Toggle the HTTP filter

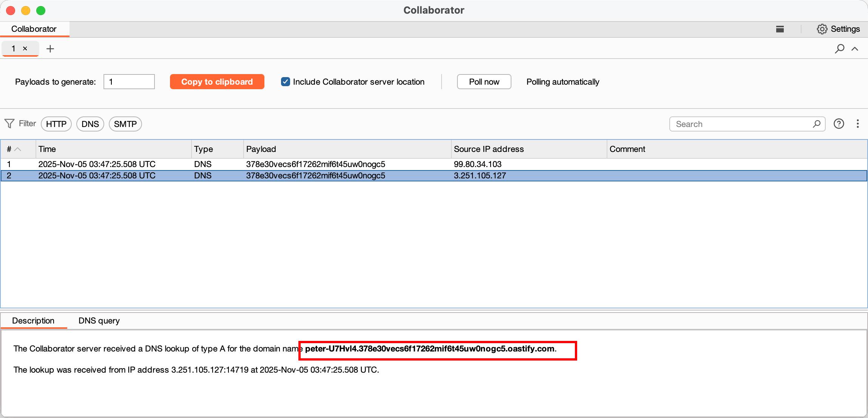click(x=56, y=124)
